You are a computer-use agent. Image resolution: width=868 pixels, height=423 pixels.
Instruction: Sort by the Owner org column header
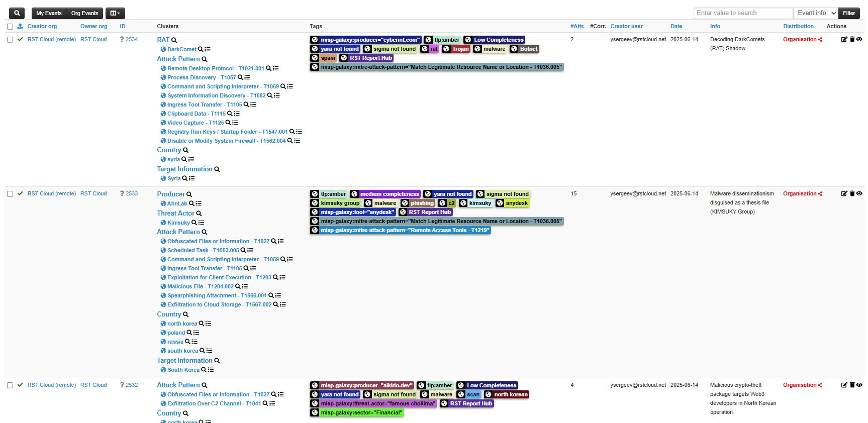click(x=94, y=26)
